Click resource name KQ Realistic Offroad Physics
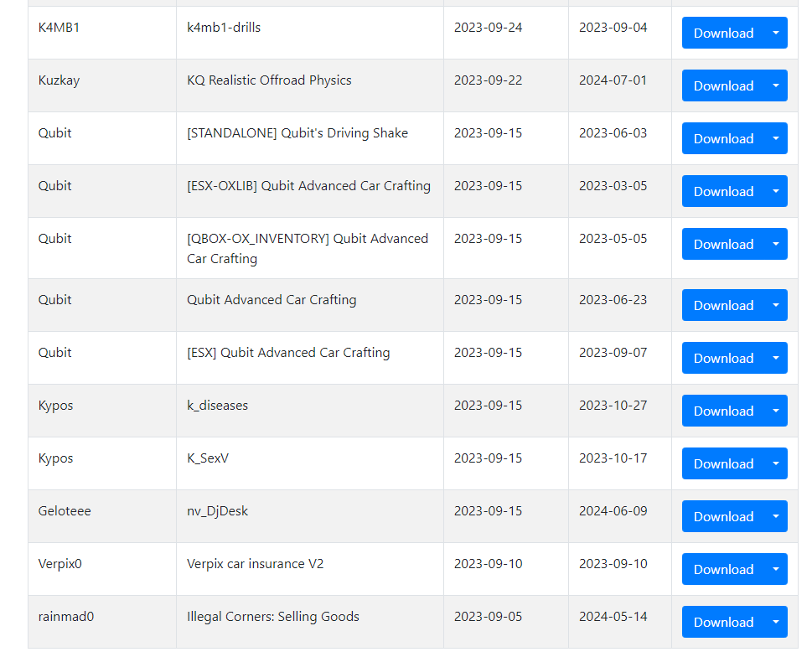 click(x=269, y=80)
